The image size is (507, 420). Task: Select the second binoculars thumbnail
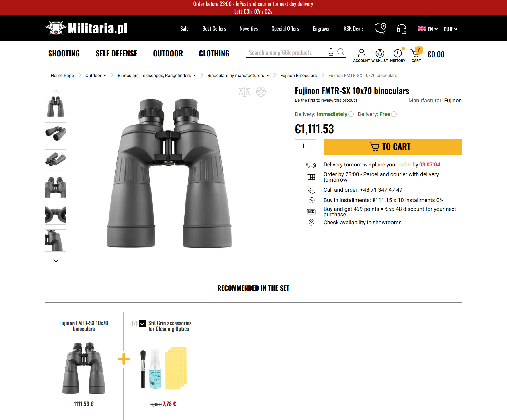[56, 134]
